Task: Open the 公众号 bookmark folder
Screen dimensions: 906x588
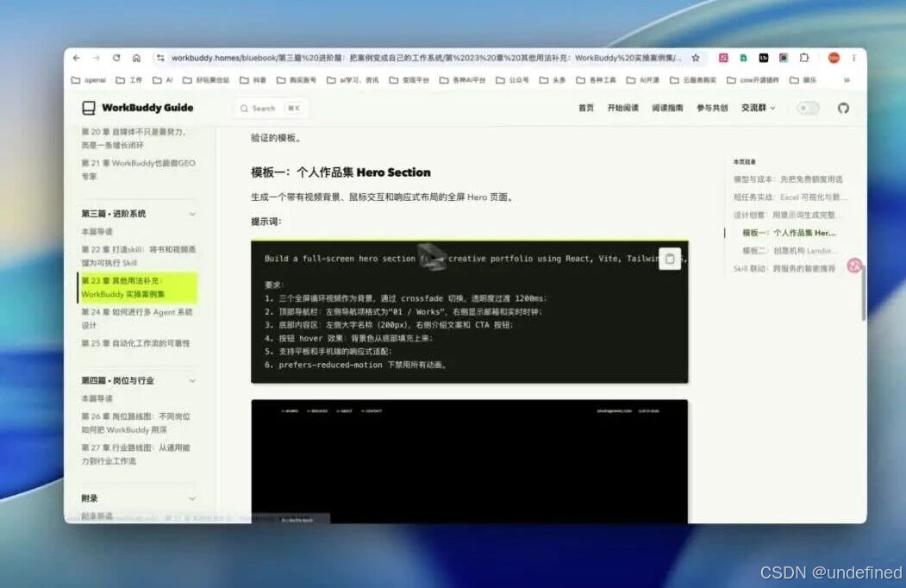Action: coord(512,80)
